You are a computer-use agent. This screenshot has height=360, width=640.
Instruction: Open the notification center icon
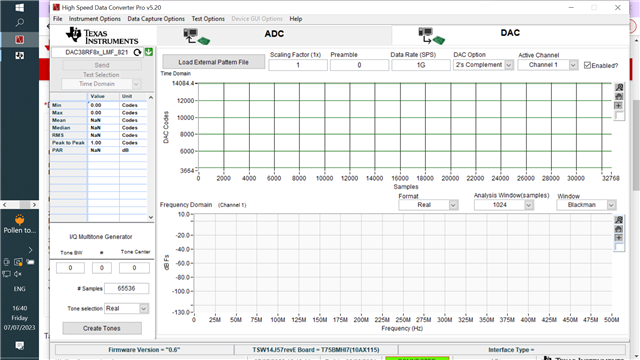19,346
